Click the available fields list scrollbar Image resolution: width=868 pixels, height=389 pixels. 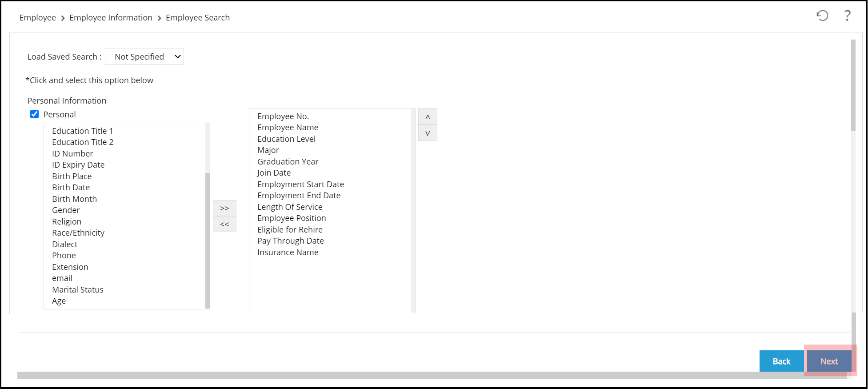point(208,240)
